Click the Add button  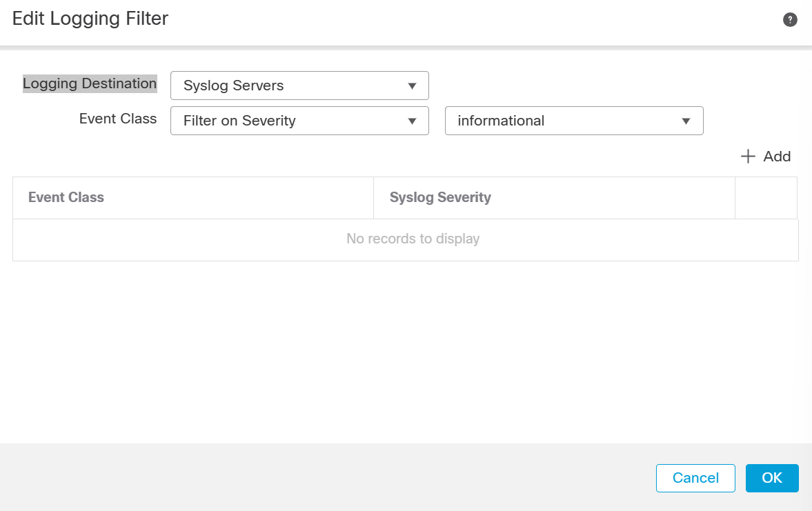766,156
